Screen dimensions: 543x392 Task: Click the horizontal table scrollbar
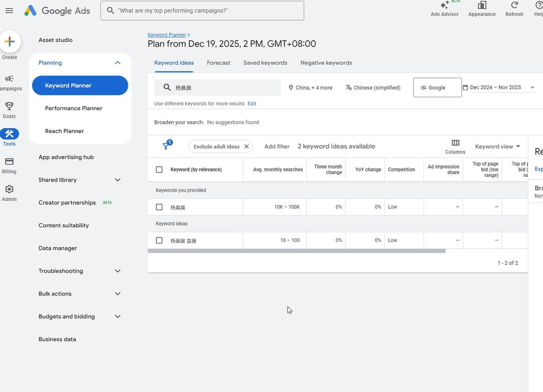[x=296, y=251]
